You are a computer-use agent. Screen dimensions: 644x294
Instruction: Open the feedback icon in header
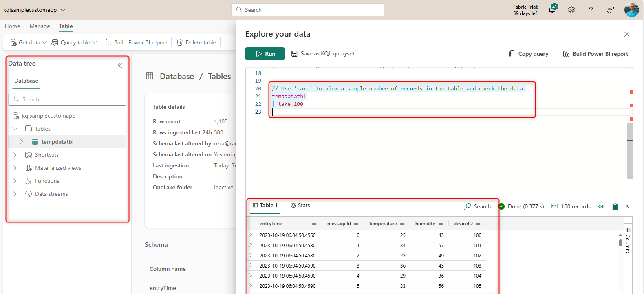[610, 10]
